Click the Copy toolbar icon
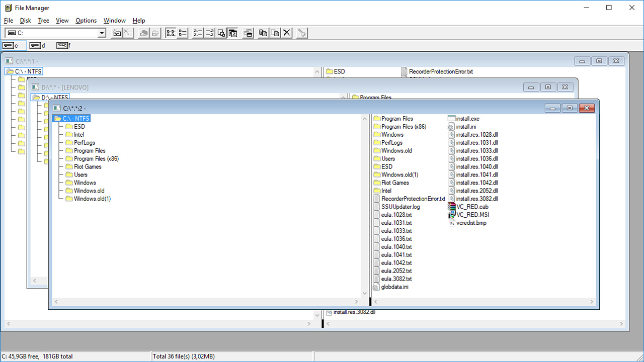The height and width of the screenshot is (362, 644). [263, 33]
